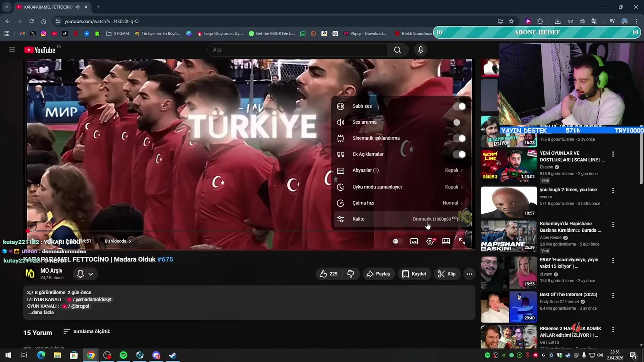Go back in Chrome
This screenshot has width=644, height=362.
(7, 21)
